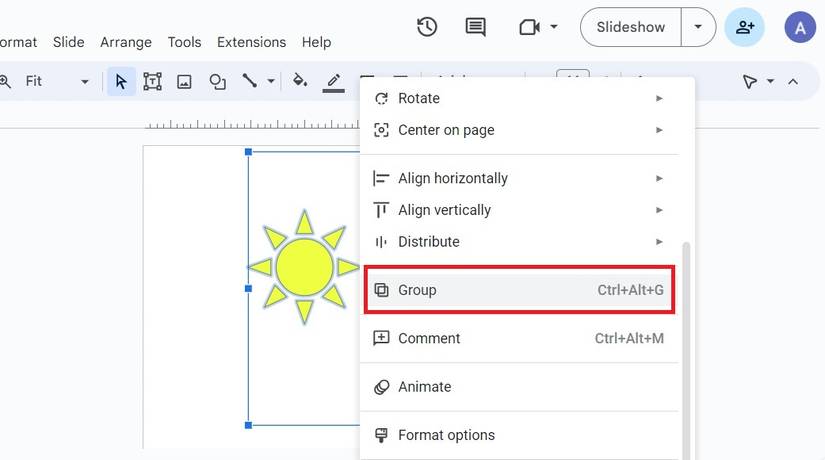Click the share people icon

(745, 27)
